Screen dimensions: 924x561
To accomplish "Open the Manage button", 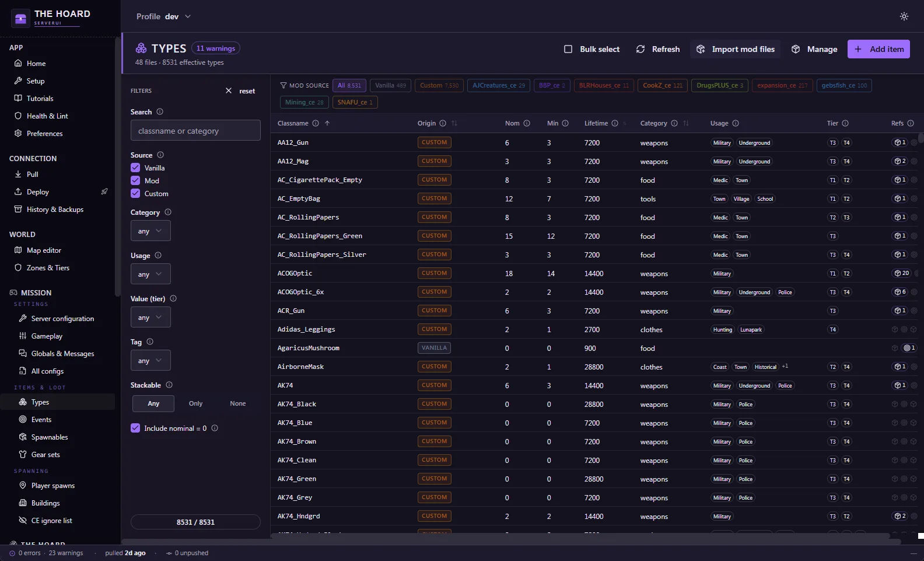I will (x=814, y=49).
